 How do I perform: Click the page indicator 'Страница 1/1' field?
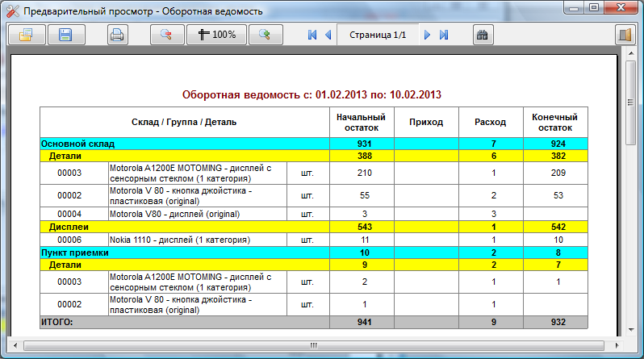pos(378,35)
